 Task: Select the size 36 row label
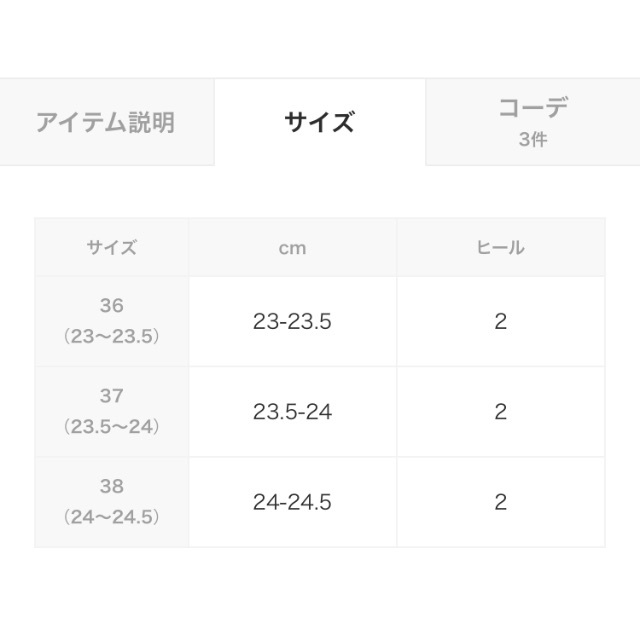click(x=112, y=321)
